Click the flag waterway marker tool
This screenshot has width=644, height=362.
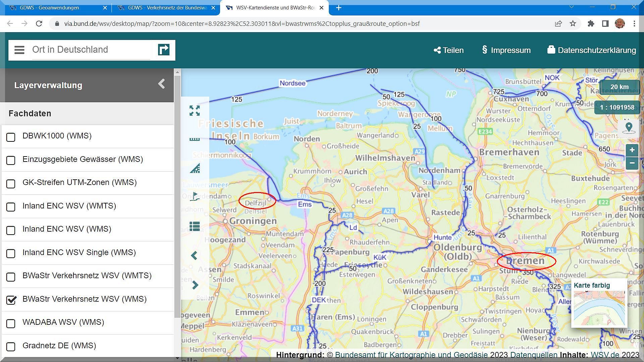pyautogui.click(x=195, y=197)
